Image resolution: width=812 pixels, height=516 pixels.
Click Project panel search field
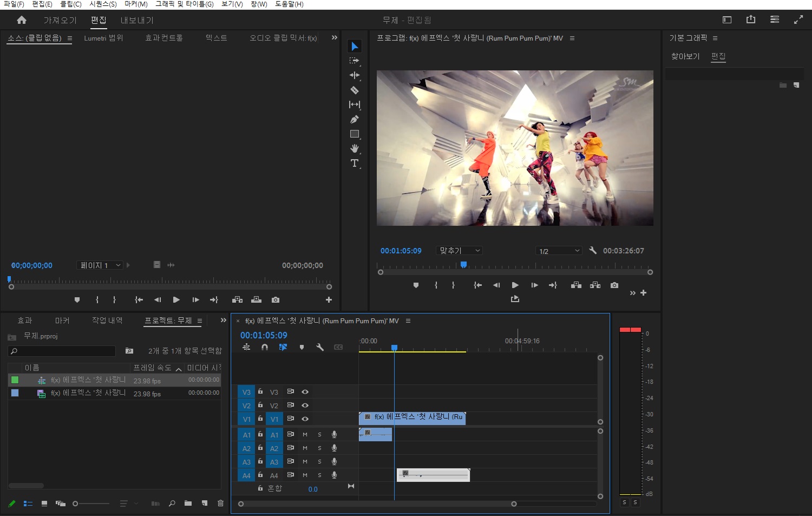coord(62,351)
